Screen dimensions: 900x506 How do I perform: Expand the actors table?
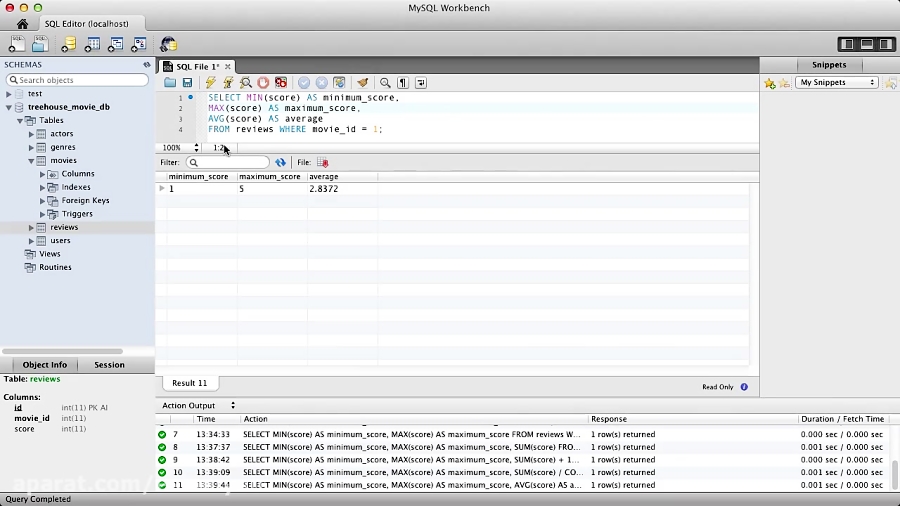32,134
